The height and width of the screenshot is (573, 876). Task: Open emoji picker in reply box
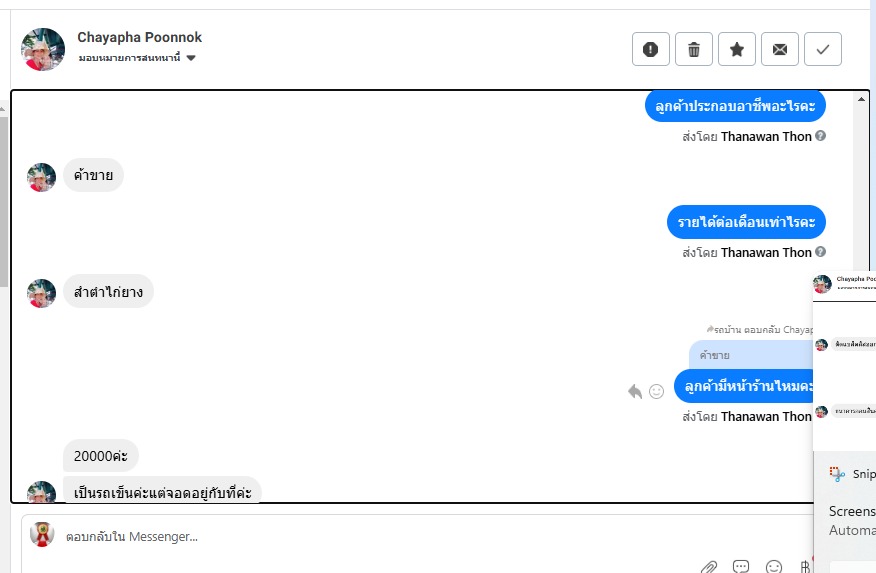[774, 567]
